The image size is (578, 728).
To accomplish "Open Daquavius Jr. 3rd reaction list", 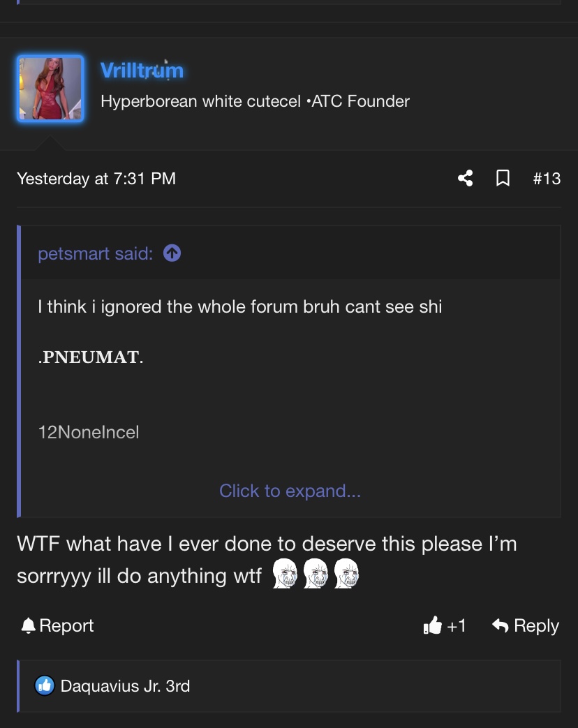I will click(126, 686).
